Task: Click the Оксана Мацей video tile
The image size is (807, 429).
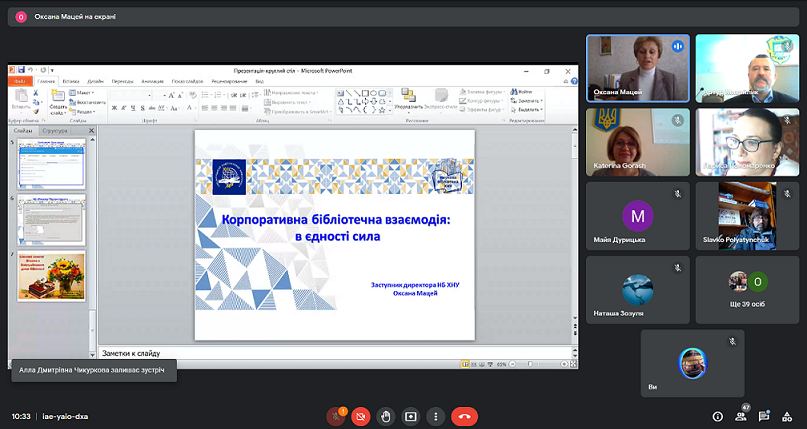Action: (638, 68)
